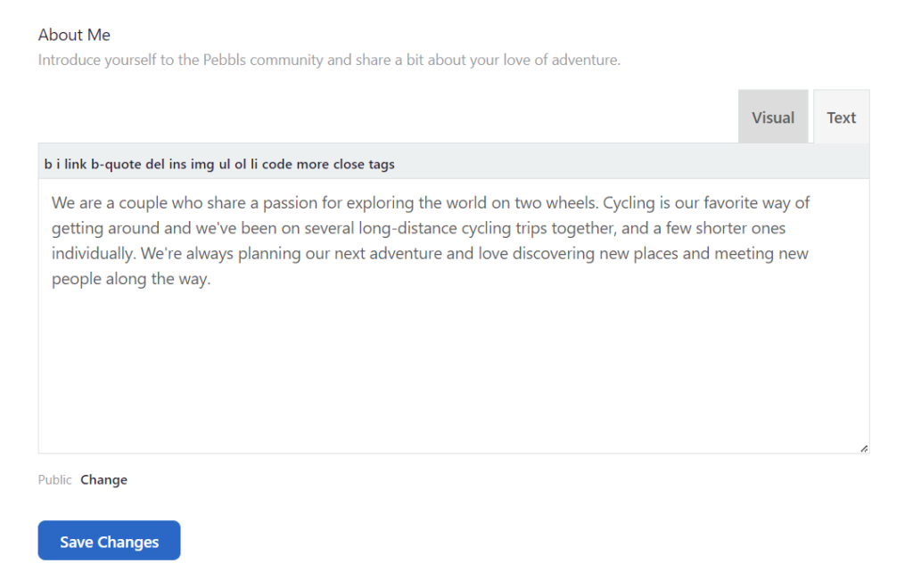The width and height of the screenshot is (913, 588).
Task: Place cursor after 'people along the way.'
Action: point(212,279)
